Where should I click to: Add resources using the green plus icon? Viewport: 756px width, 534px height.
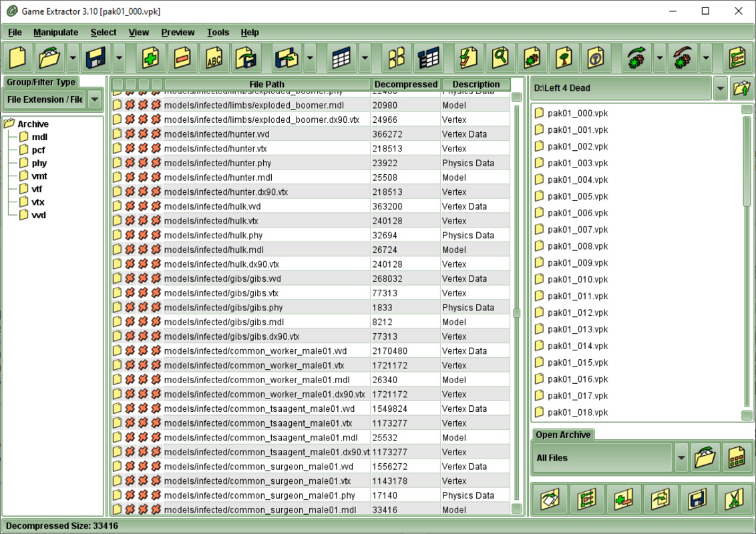tap(150, 58)
